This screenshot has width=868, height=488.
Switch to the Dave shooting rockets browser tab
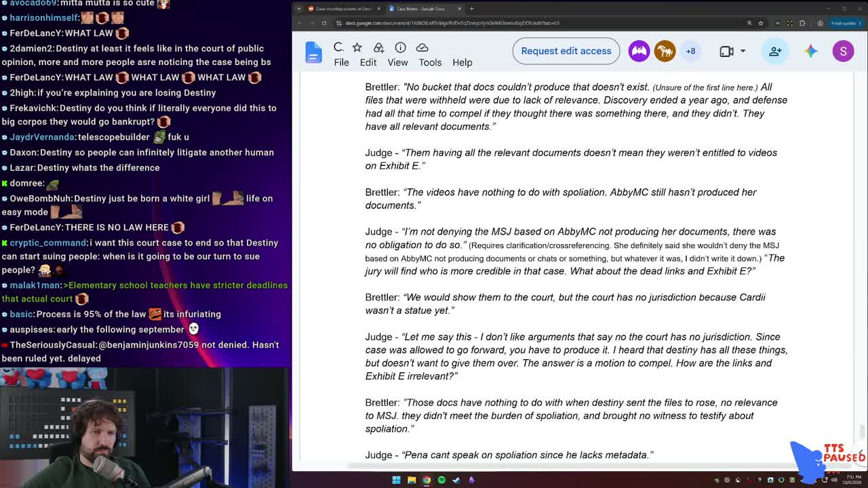[344, 9]
